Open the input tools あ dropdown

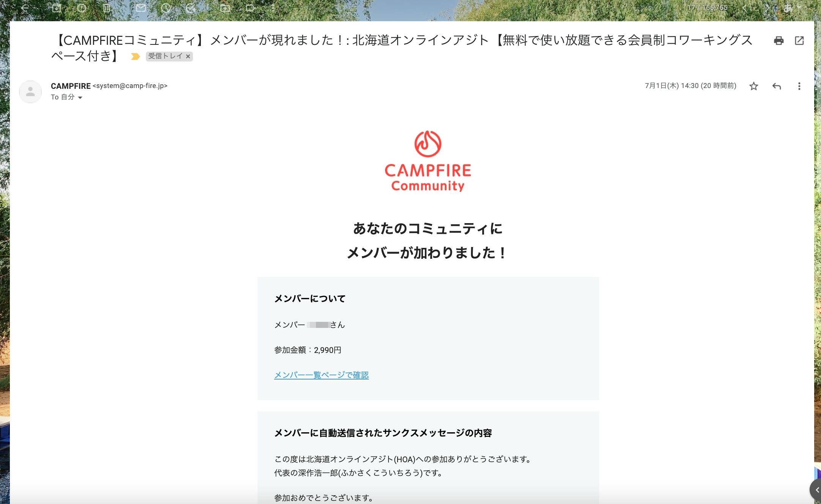792,8
